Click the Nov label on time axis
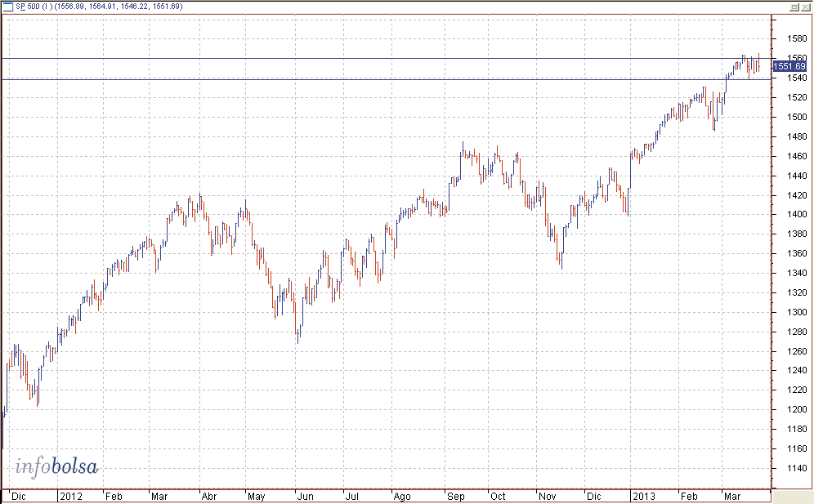 [546, 496]
